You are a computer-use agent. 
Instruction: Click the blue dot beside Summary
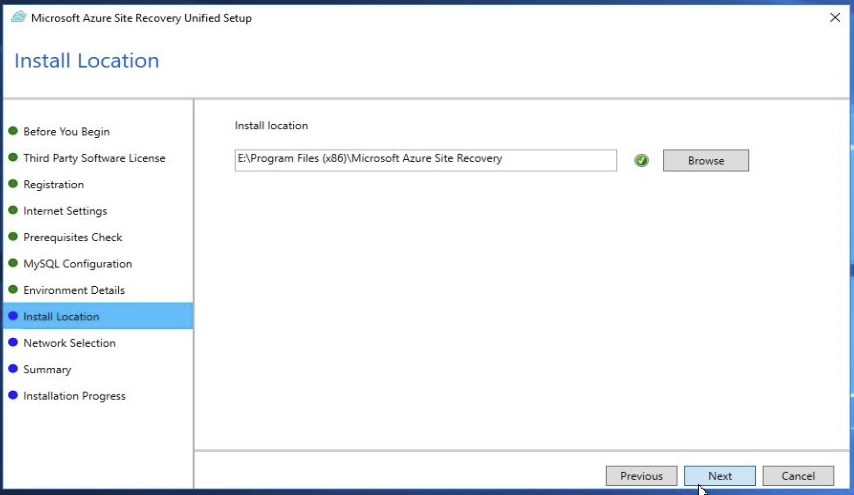(13, 369)
